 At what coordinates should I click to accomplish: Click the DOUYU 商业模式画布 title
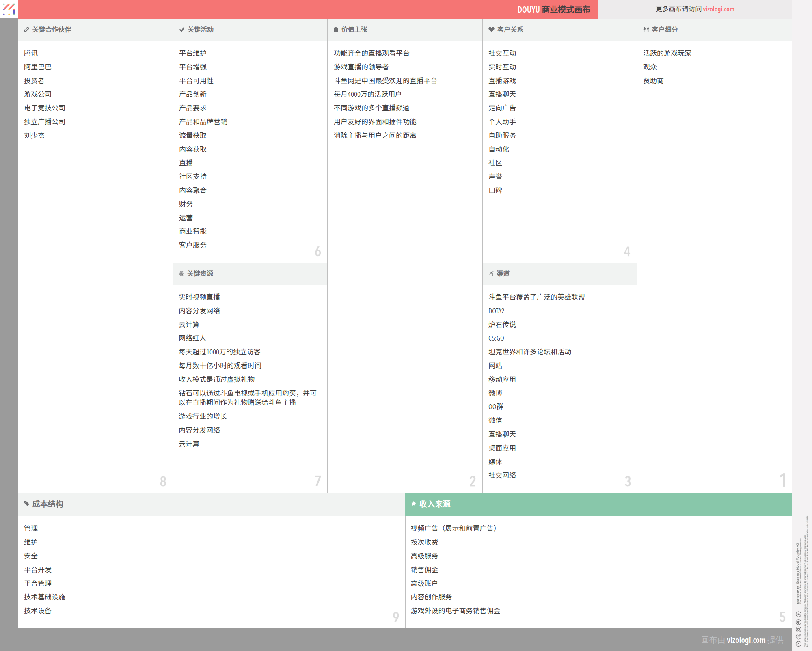click(x=553, y=9)
